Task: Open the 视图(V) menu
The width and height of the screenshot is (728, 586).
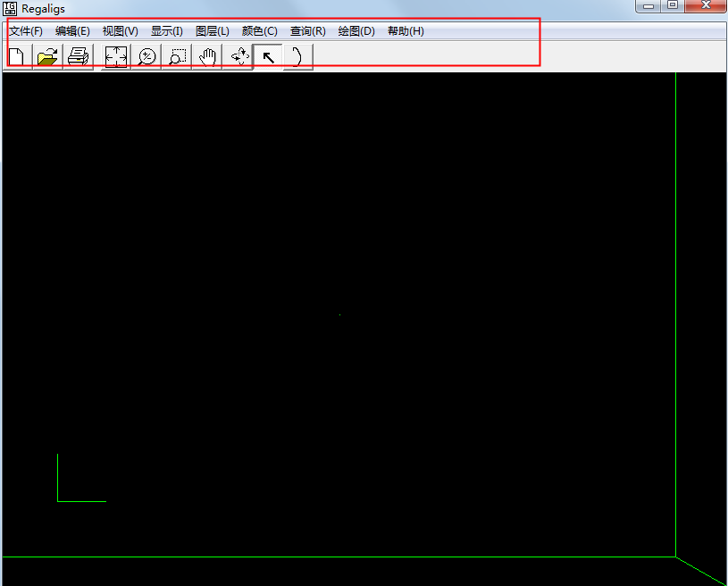Action: pos(121,31)
